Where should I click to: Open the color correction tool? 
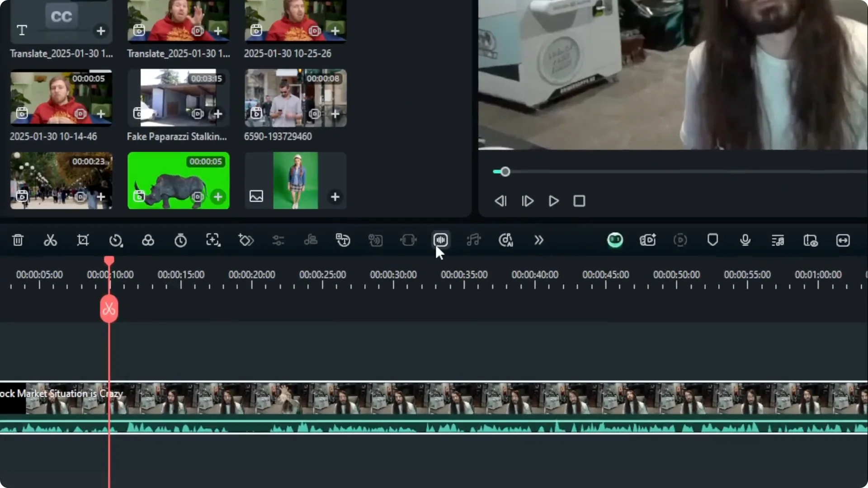coord(148,240)
